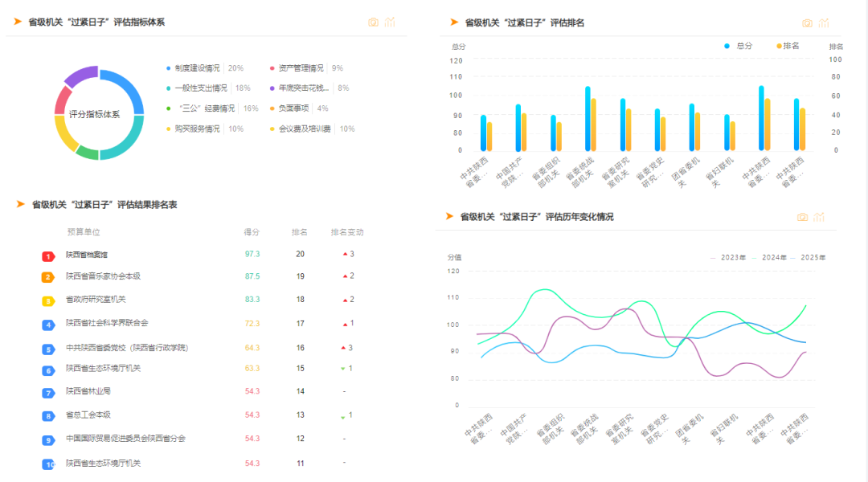Click 排名 column header in ranking table
Screen dimensions: 868x482
point(300,232)
